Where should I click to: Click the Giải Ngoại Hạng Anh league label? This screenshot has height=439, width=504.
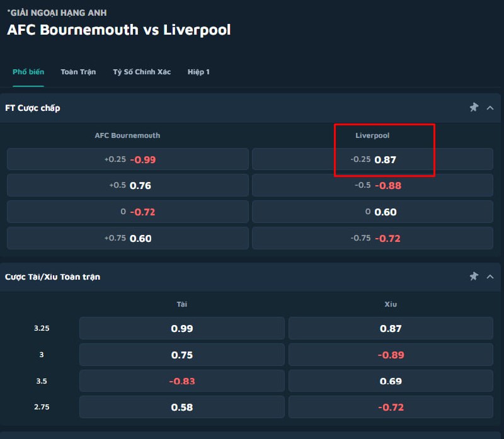[57, 13]
